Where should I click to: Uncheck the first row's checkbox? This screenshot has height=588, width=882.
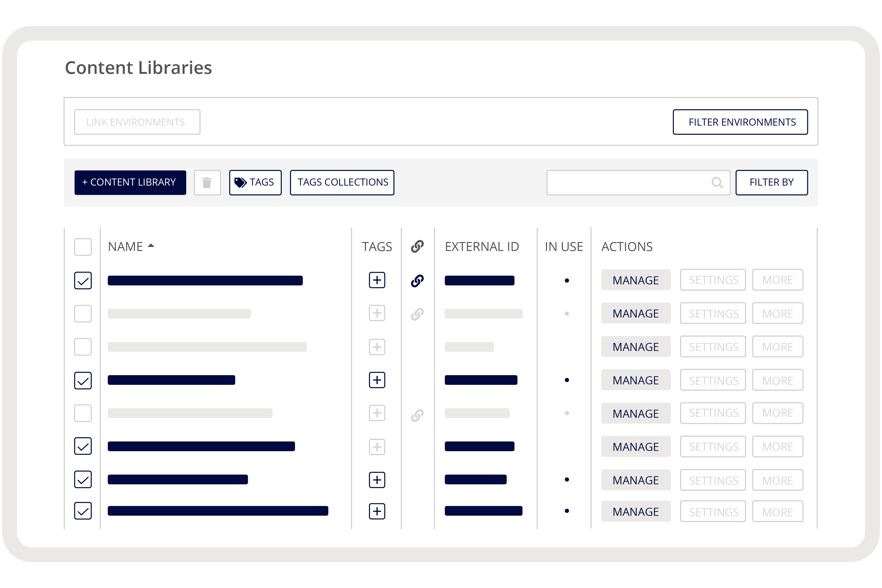(83, 281)
